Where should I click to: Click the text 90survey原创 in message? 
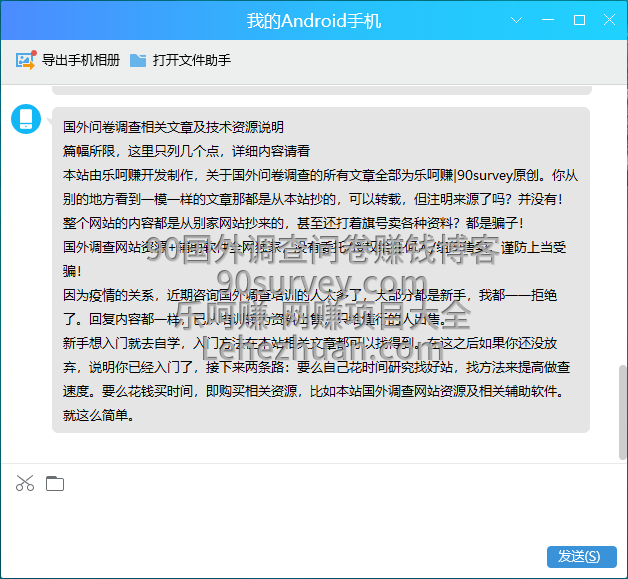click(497, 175)
